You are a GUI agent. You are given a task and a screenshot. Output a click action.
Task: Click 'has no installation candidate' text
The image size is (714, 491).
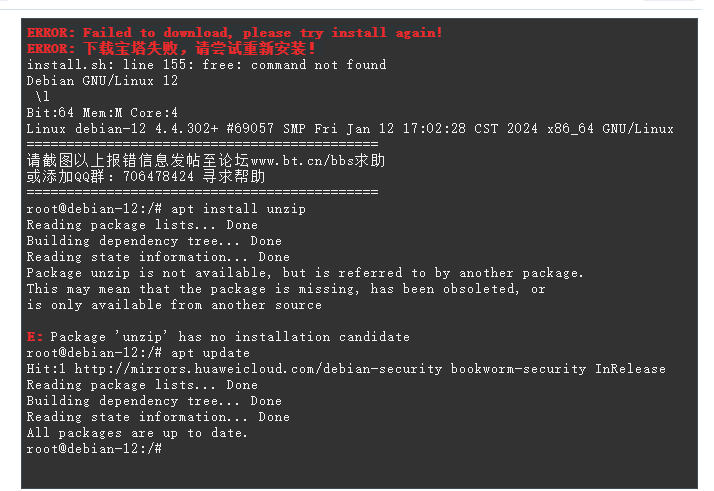(x=294, y=337)
